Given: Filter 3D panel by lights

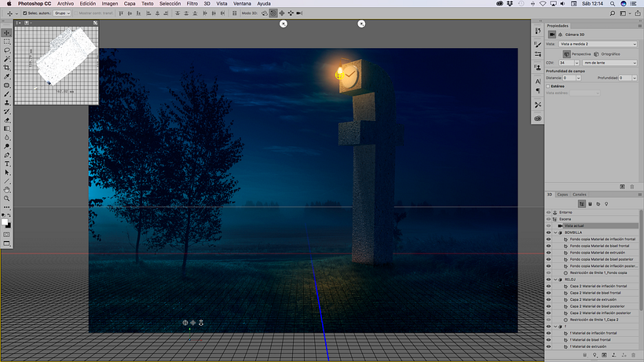Looking at the screenshot, I should [x=606, y=203].
